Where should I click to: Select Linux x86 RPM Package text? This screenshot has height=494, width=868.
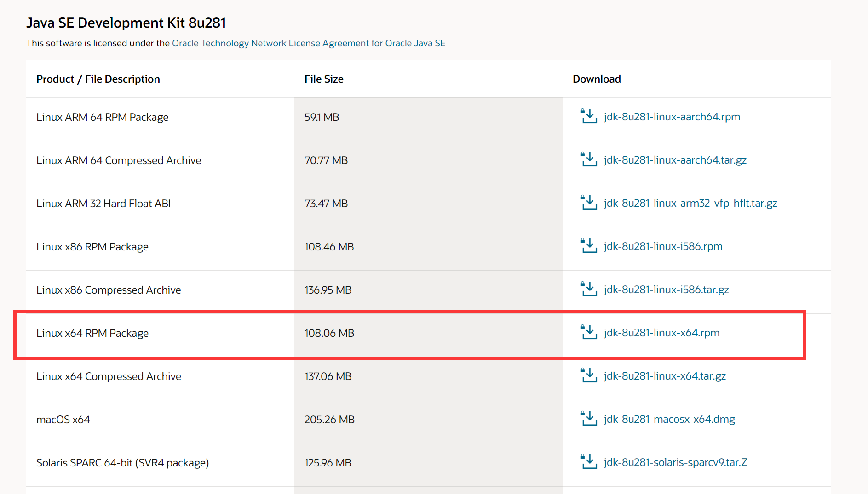[x=92, y=247]
